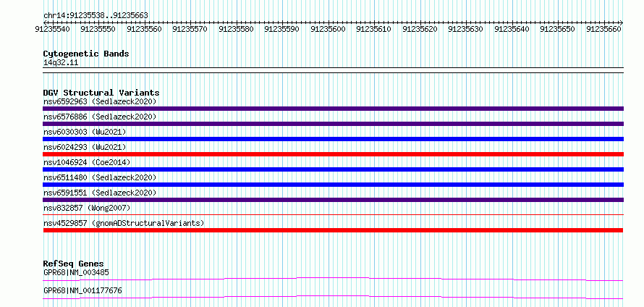This screenshot has width=644, height=307.
Task: Click the nsv4529857 (gnomADStructuralVariants) label
Action: [124, 223]
